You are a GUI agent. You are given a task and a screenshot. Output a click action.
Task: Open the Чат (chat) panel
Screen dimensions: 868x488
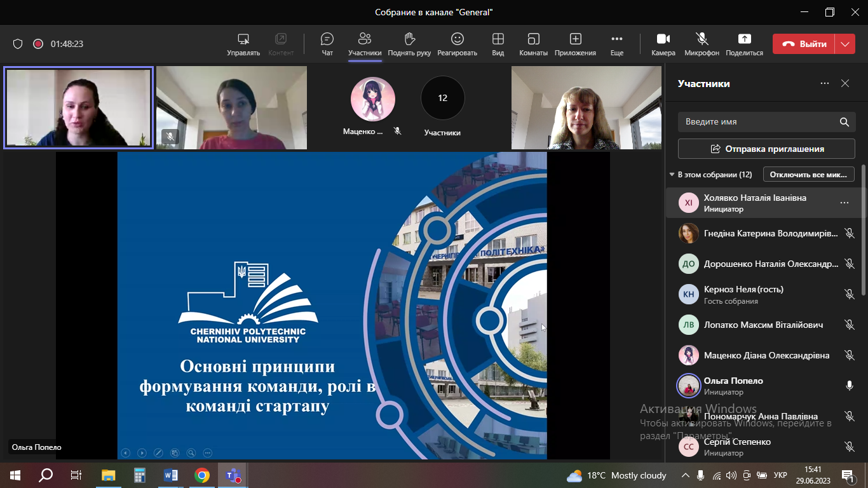[x=327, y=44]
